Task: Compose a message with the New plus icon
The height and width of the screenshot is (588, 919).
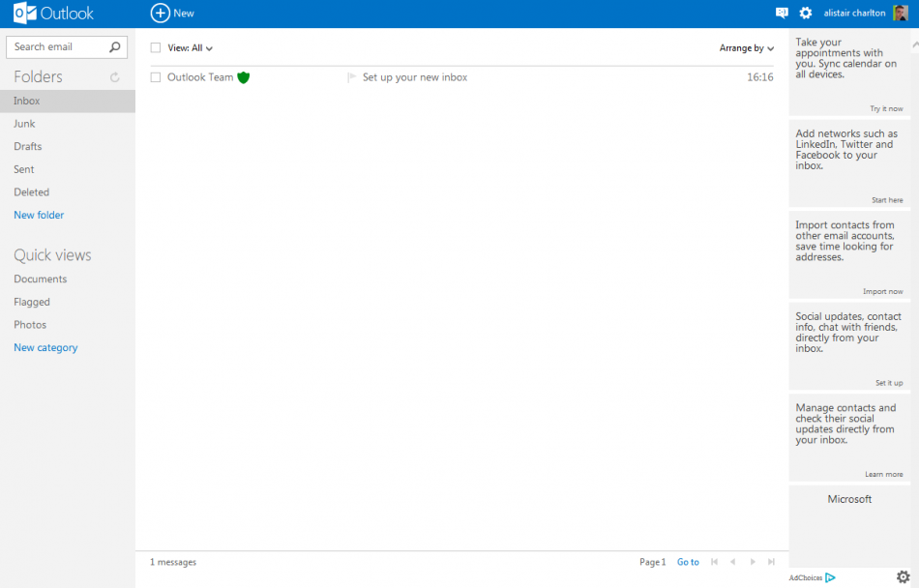Action: (160, 13)
